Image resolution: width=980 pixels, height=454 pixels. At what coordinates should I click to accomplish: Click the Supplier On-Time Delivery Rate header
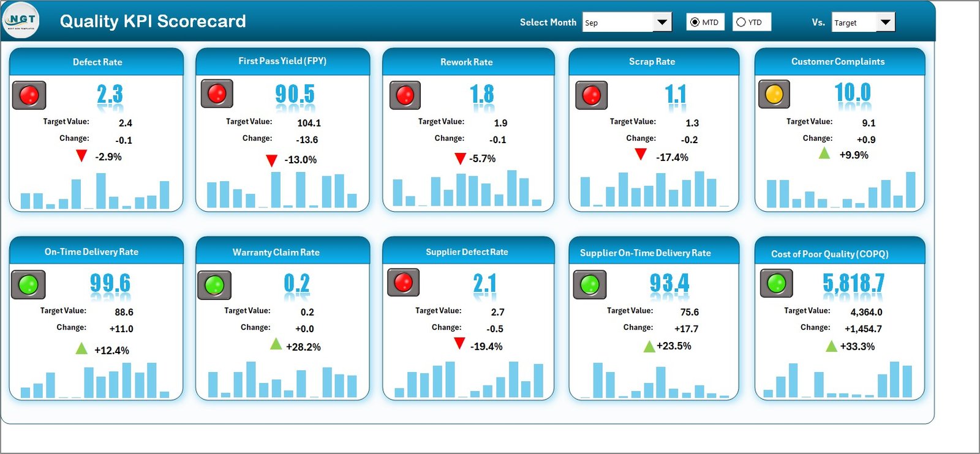pyautogui.click(x=646, y=253)
